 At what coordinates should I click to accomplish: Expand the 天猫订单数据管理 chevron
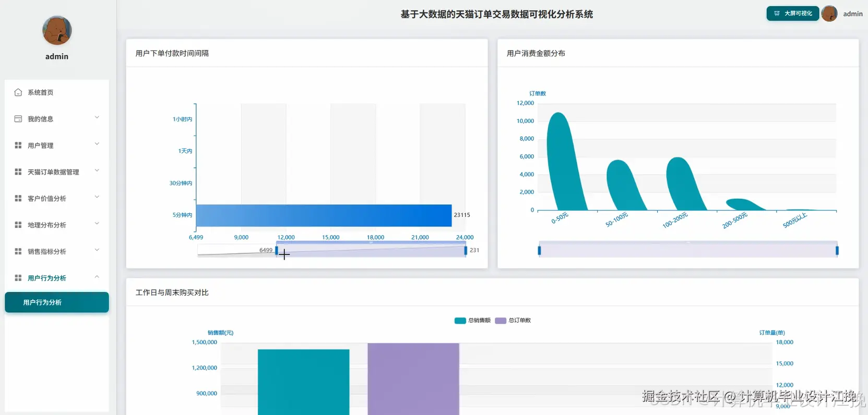(97, 171)
